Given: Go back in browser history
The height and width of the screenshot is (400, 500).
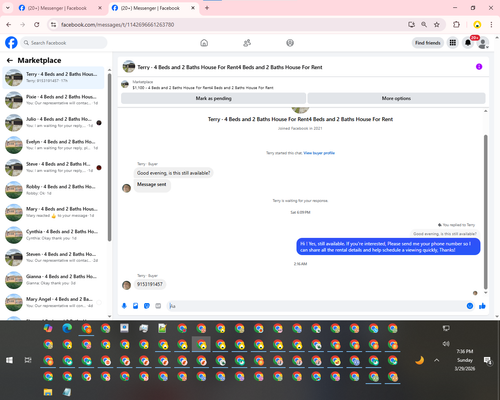Looking at the screenshot, I should [x=9, y=24].
